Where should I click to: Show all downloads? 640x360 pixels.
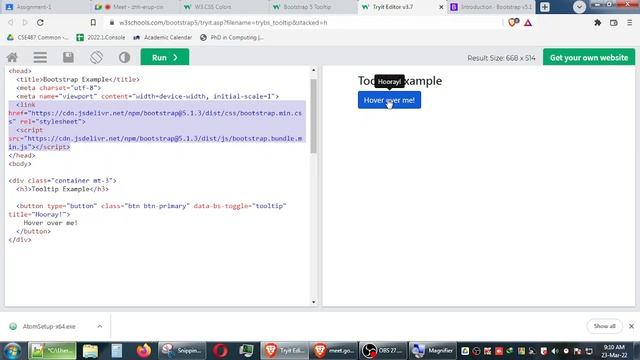604,326
